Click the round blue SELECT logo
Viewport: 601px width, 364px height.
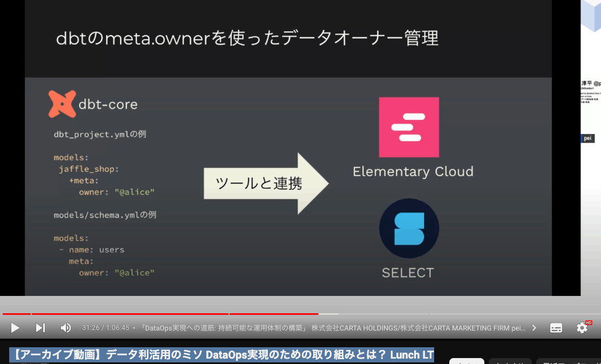click(409, 228)
